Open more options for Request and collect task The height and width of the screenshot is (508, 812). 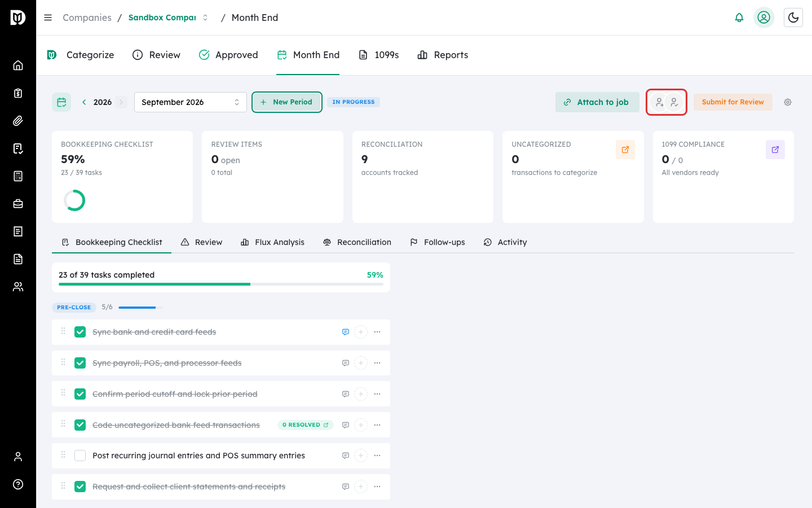(x=377, y=487)
